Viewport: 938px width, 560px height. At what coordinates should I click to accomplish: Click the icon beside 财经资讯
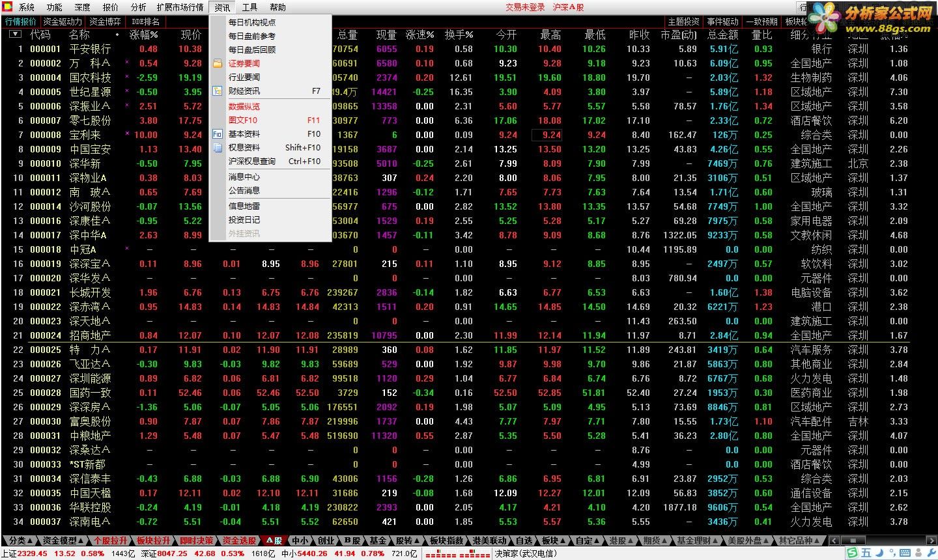tap(218, 91)
